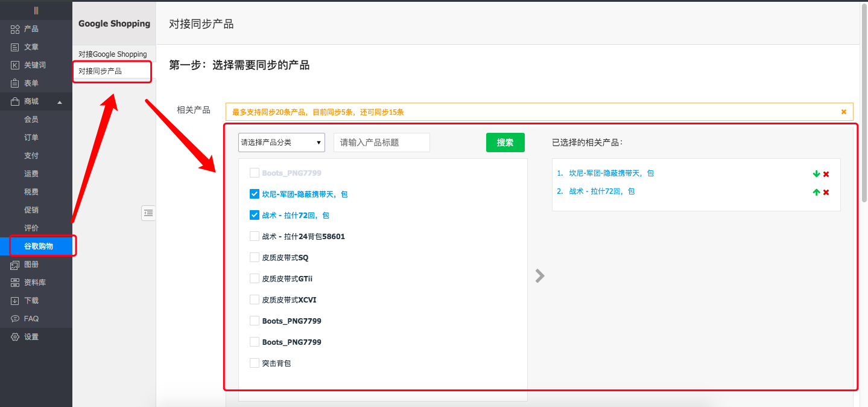Check the 皮质皮带式SQ product checkbox
868x407 pixels.
(254, 257)
